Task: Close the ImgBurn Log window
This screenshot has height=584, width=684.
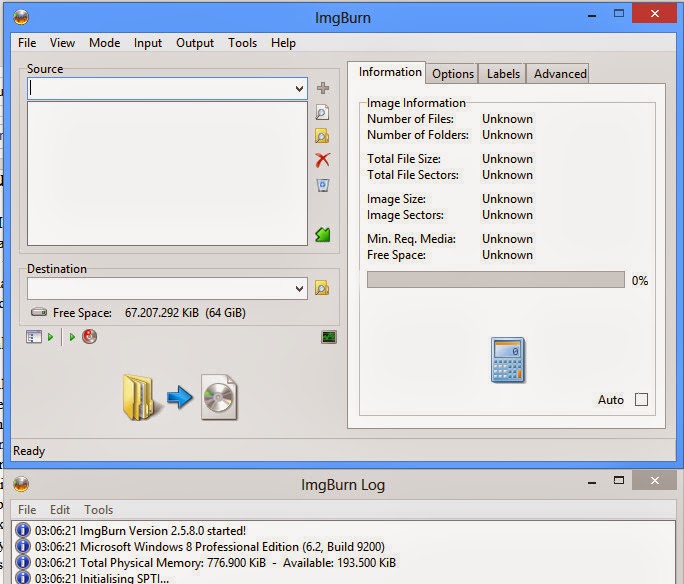Action: [x=654, y=480]
